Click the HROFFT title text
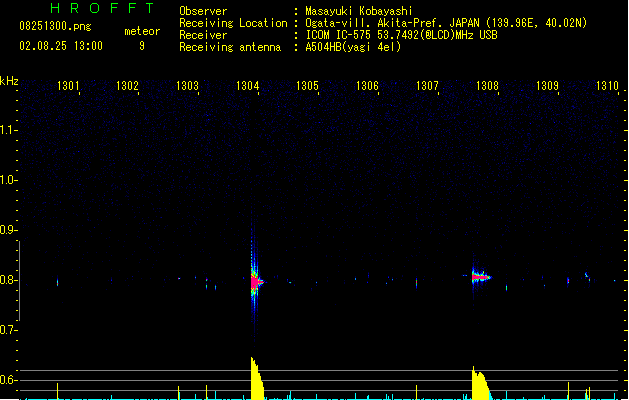 pos(103,8)
